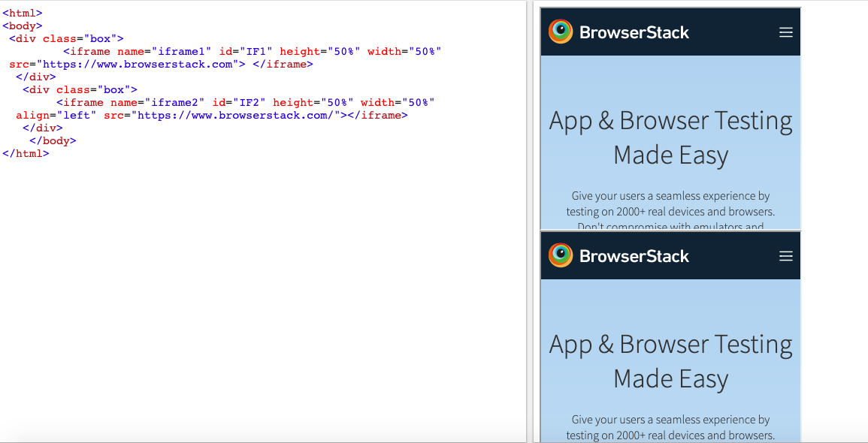Click the "Give your users" paragraph in upper iframe
This screenshot has width=868, height=443.
(x=670, y=203)
